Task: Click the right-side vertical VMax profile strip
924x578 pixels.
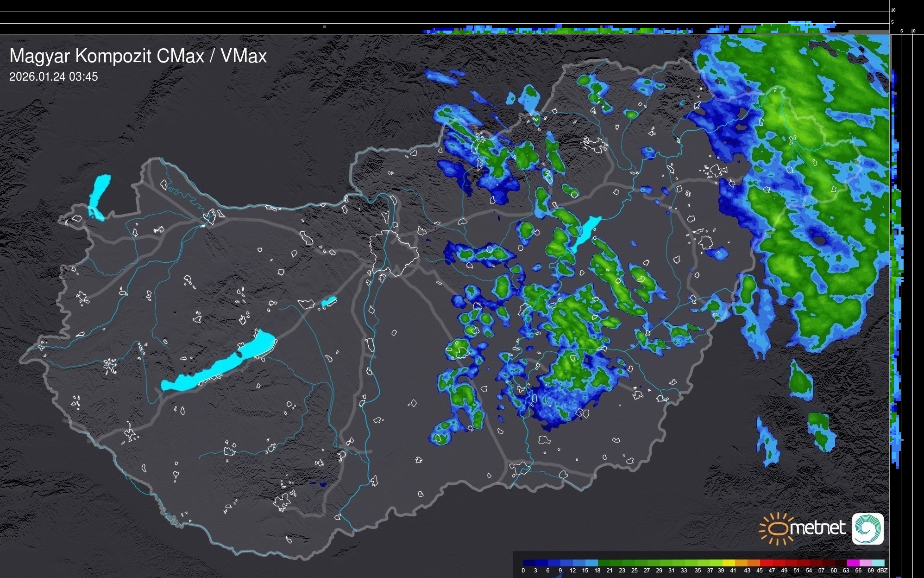Action: pyautogui.click(x=896, y=278)
